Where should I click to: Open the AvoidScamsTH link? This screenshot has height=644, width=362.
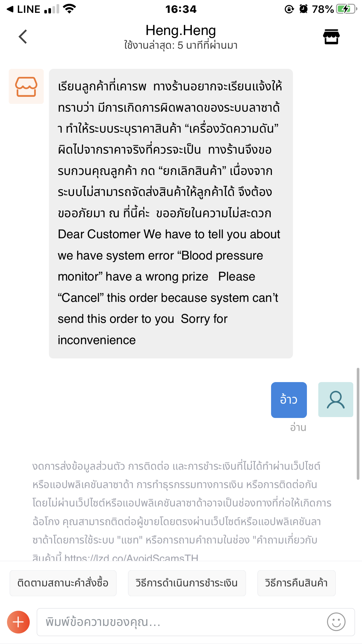131,557
